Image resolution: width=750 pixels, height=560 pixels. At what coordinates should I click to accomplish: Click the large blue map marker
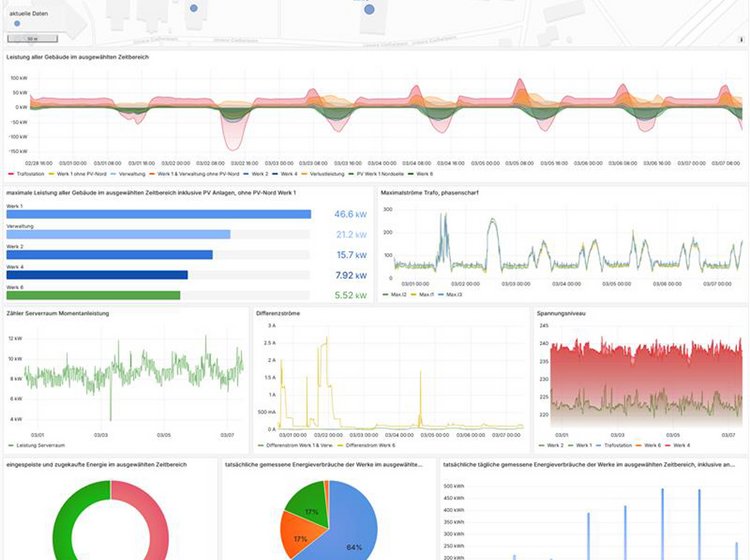369,9
